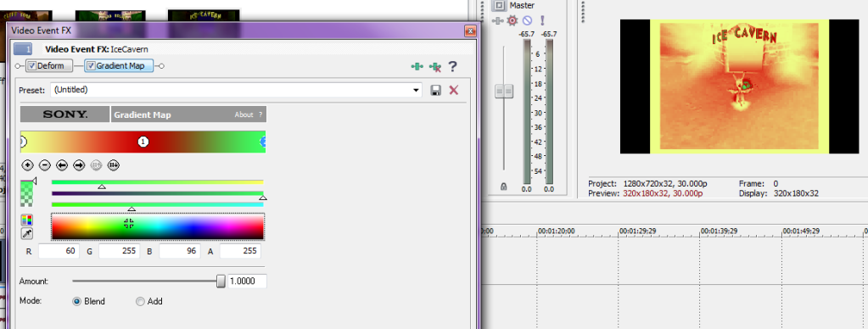Screen dimensions: 868x329
Task: Remove the selected gradient control point
Action: (45, 164)
